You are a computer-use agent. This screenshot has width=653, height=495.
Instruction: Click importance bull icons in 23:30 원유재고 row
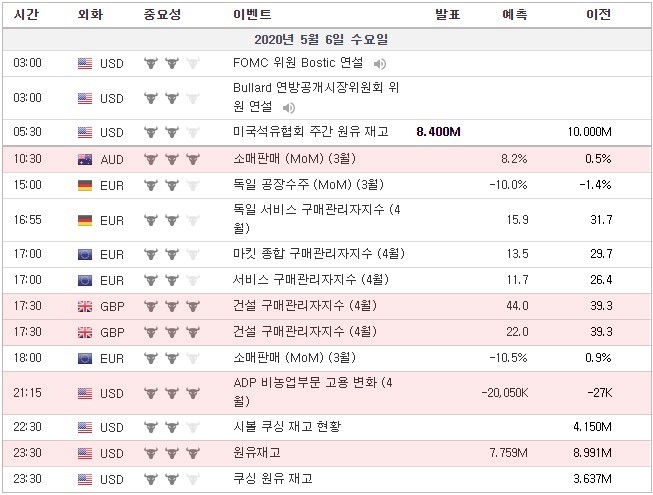tap(172, 453)
